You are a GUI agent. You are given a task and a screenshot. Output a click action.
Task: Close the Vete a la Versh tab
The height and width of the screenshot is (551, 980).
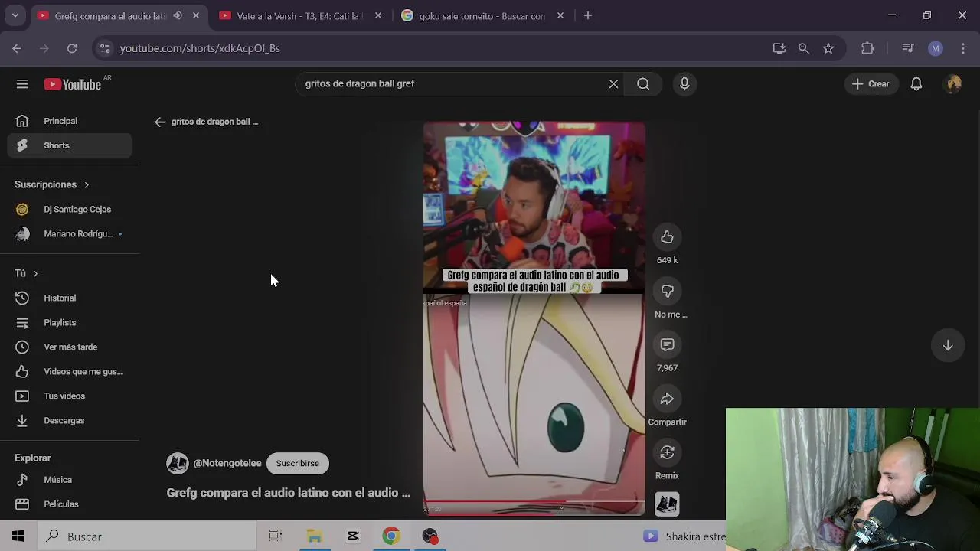tap(378, 15)
